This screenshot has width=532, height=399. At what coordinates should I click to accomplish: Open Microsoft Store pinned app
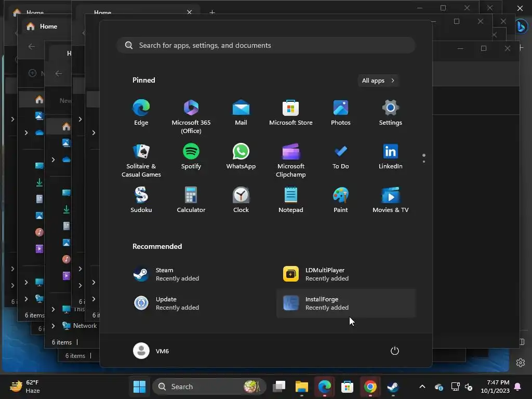coord(291,113)
